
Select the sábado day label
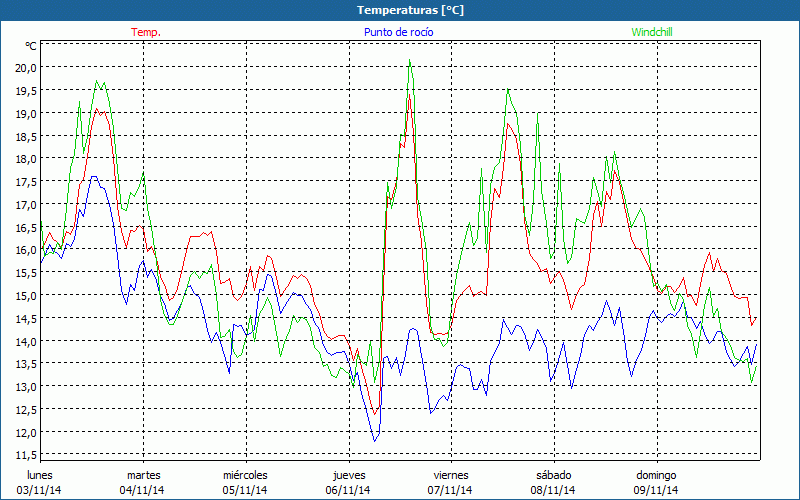[553, 474]
